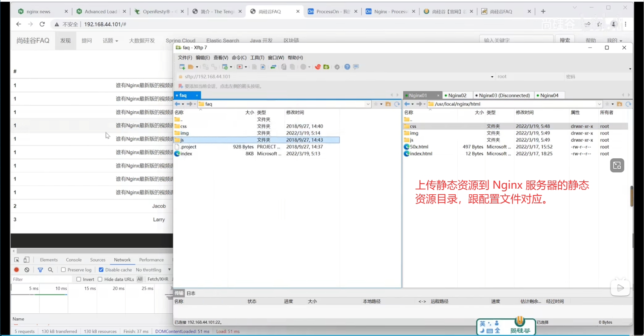Click the 搜索 search button on page
Image resolution: width=644 pixels, height=336 pixels.
[x=565, y=40]
